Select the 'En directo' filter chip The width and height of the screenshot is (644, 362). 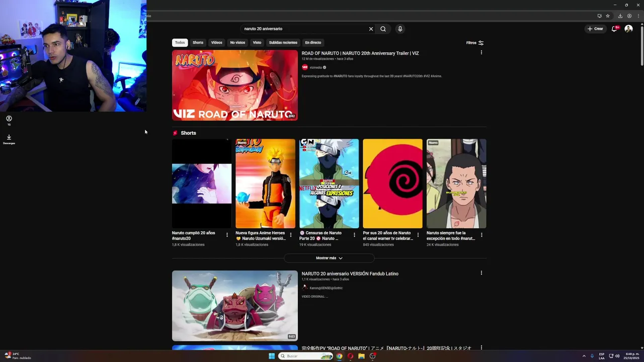pos(313,43)
